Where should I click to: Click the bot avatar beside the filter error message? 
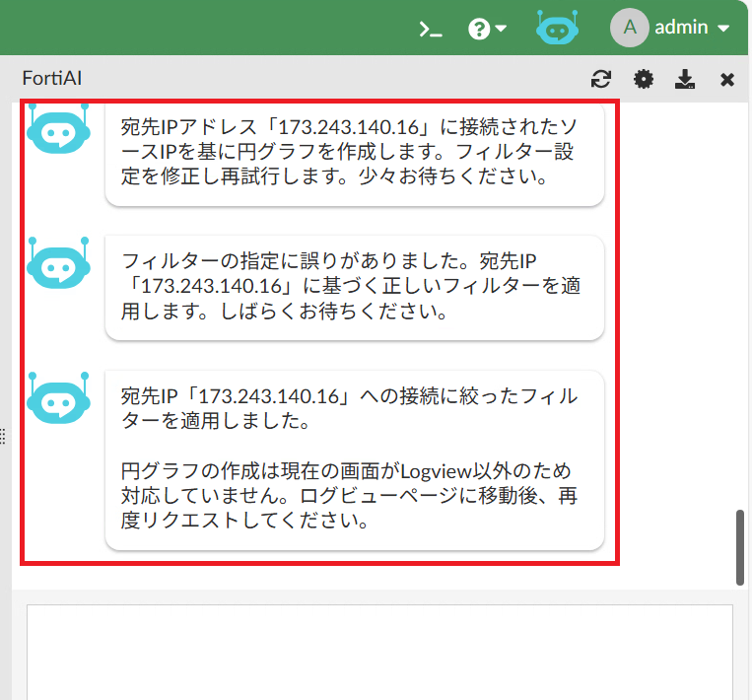58,263
